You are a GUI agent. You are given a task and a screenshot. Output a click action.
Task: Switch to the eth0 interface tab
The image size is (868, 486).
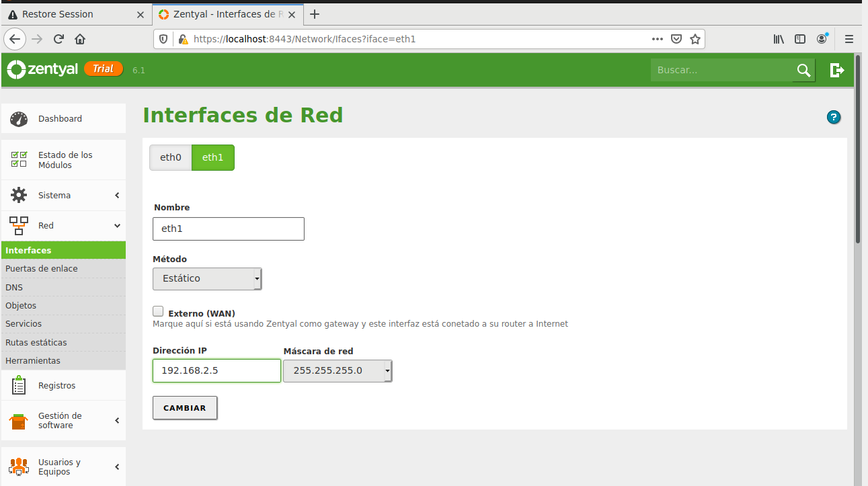click(x=171, y=157)
